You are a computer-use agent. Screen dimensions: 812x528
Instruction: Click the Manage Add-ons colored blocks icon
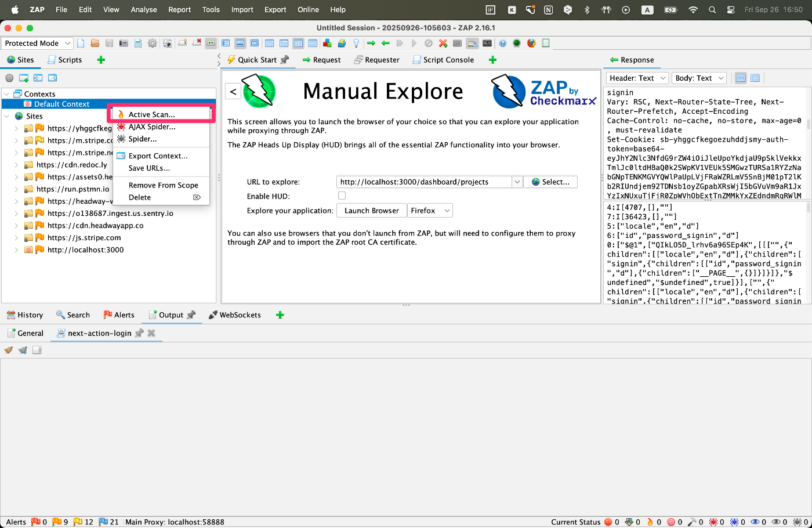coord(327,43)
